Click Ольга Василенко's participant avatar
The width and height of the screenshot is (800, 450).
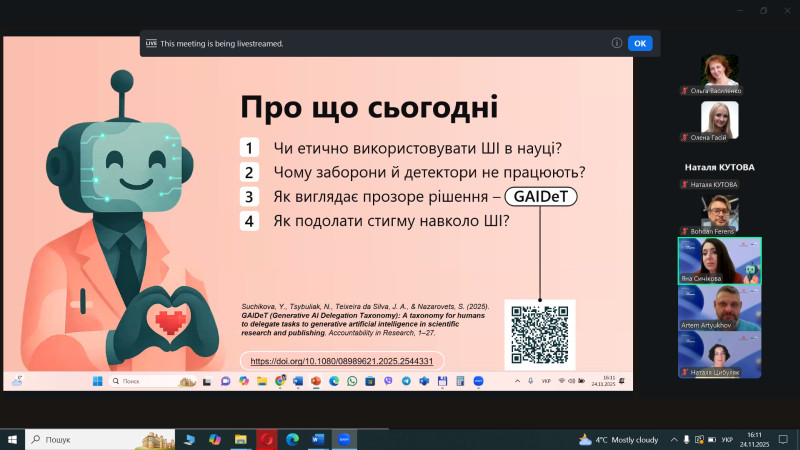[x=719, y=69]
